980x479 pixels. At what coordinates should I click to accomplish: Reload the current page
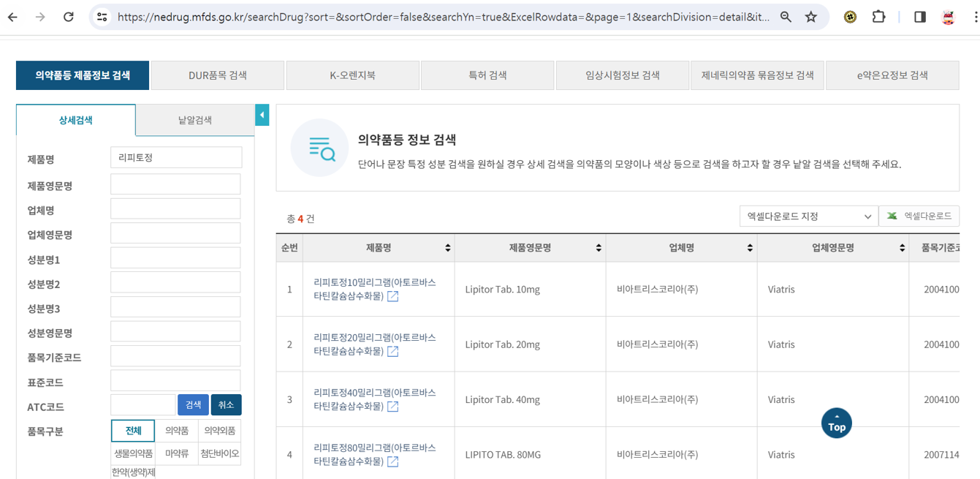click(69, 17)
